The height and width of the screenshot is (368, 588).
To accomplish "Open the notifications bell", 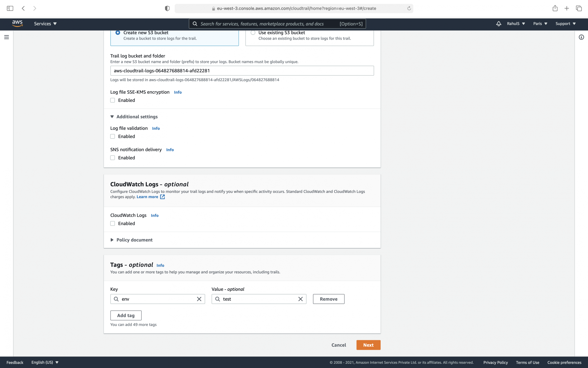I will point(499,24).
